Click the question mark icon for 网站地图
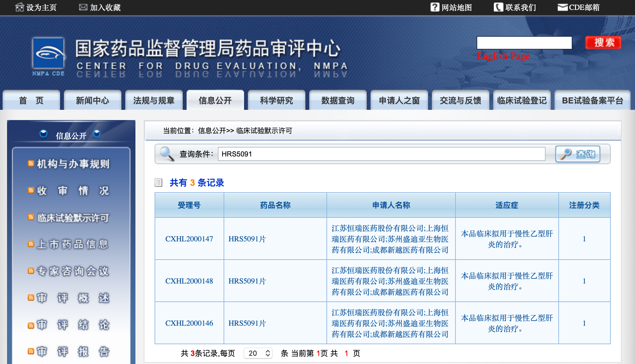 pos(435,7)
